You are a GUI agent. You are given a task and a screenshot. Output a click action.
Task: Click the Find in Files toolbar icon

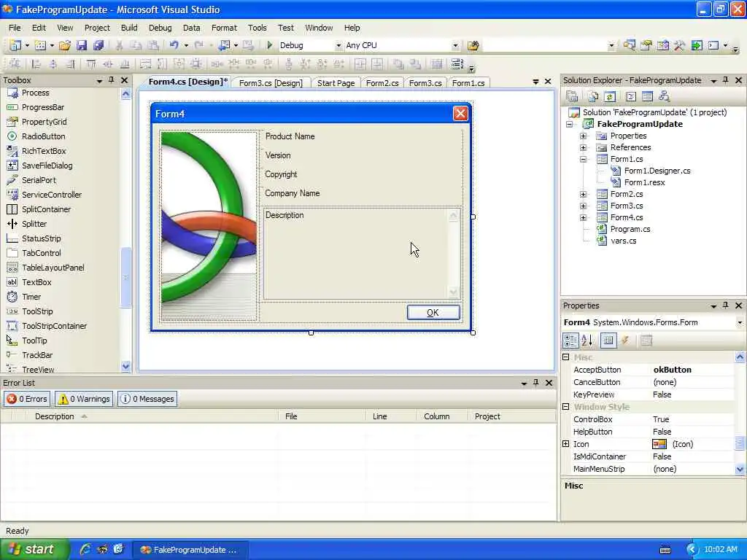[473, 45]
